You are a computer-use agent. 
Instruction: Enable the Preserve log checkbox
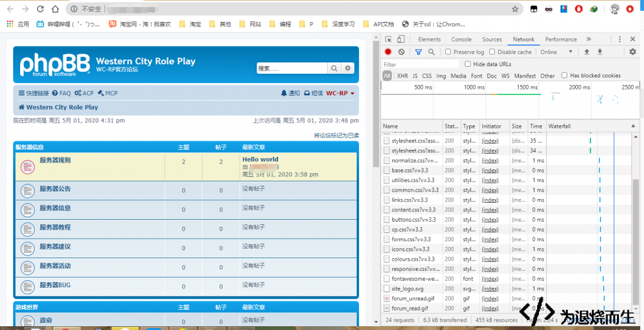[x=448, y=52]
